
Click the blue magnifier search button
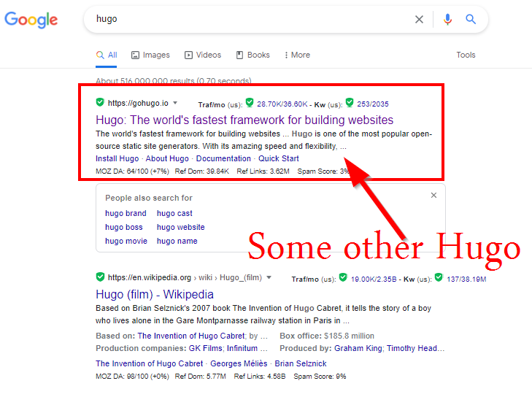click(471, 20)
